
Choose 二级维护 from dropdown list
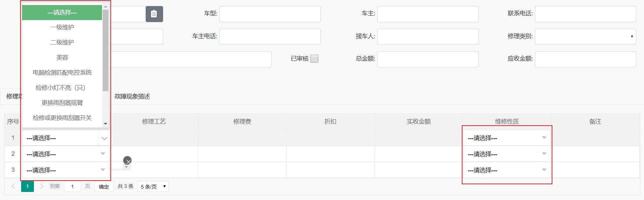point(62,42)
